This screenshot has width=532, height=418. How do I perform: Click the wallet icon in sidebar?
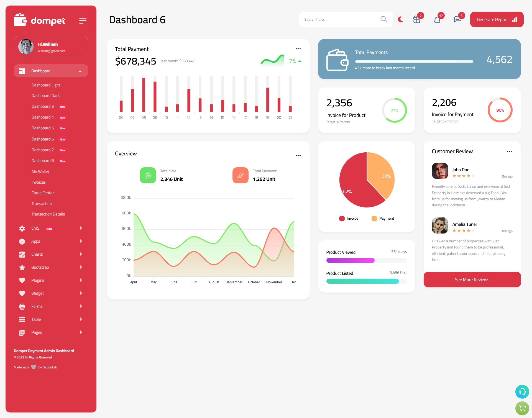(x=20, y=20)
